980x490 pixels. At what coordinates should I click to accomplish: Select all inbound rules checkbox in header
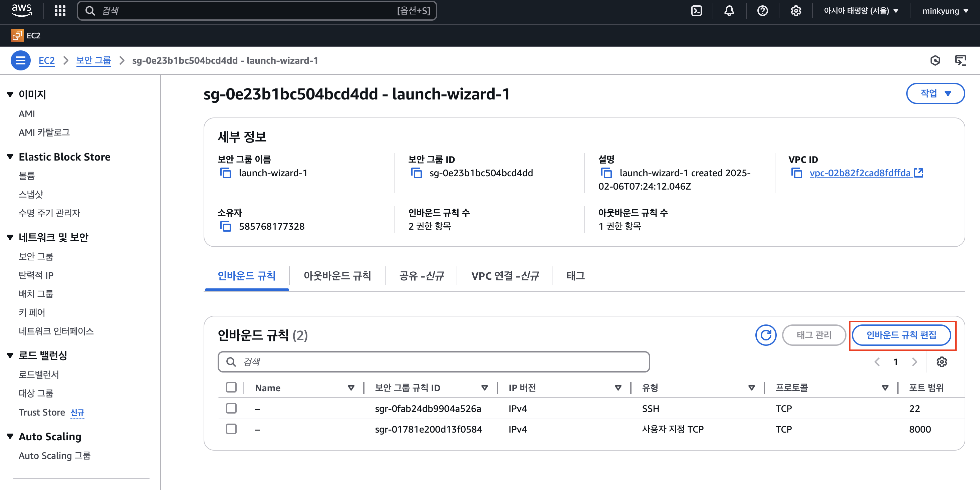point(231,387)
